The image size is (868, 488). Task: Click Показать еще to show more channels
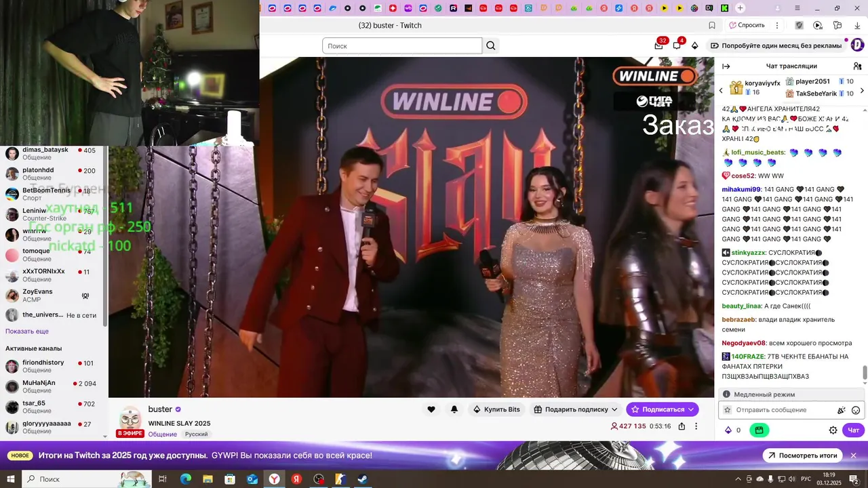(x=27, y=331)
